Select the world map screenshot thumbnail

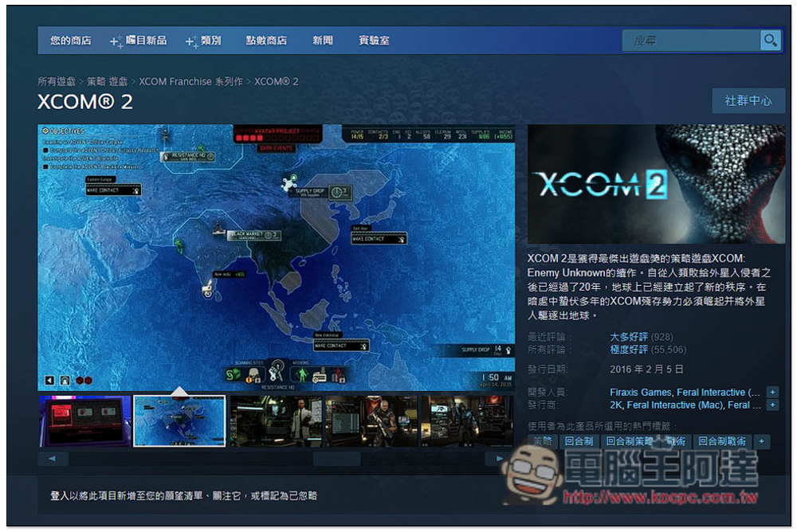179,421
